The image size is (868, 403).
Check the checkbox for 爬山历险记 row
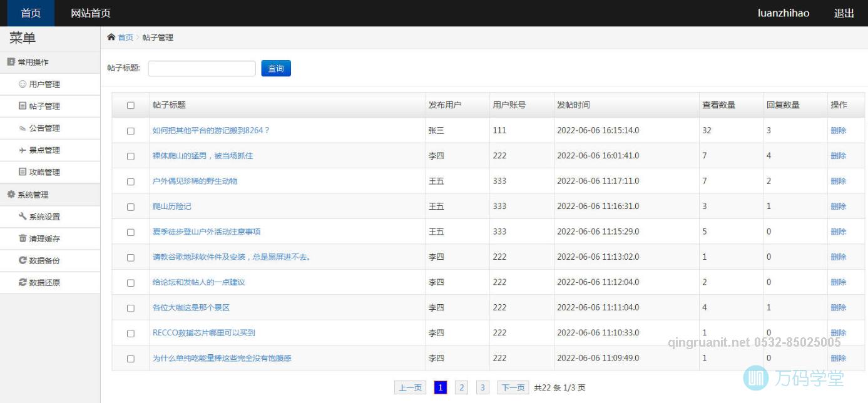click(x=130, y=206)
